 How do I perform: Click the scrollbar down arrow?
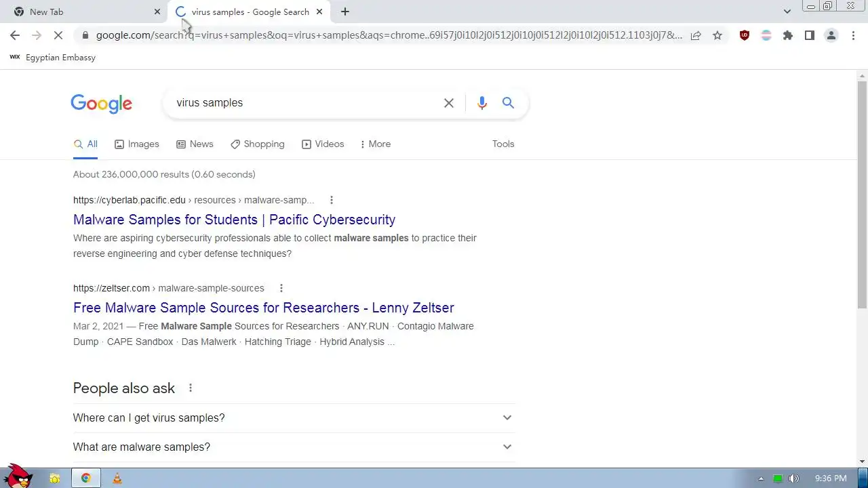coord(863,462)
